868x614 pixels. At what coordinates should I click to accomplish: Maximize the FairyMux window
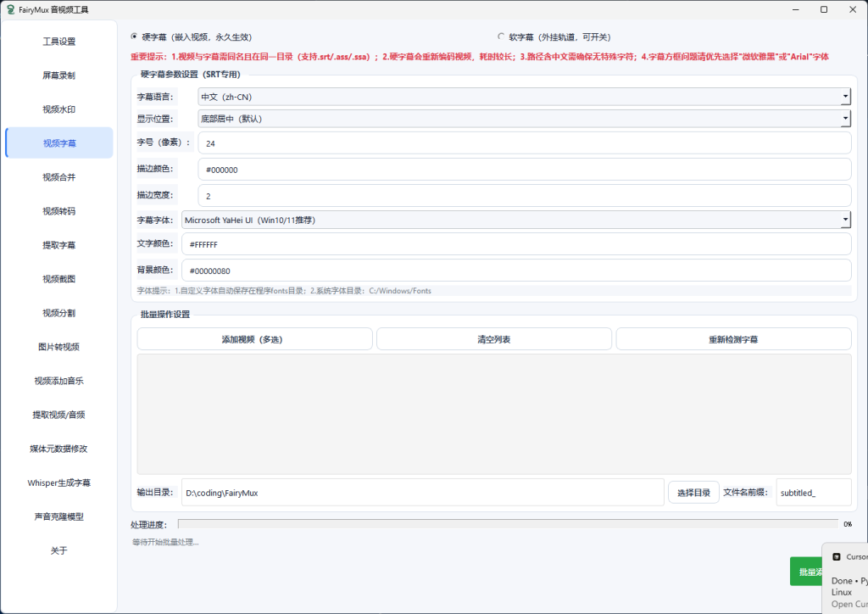tap(824, 9)
